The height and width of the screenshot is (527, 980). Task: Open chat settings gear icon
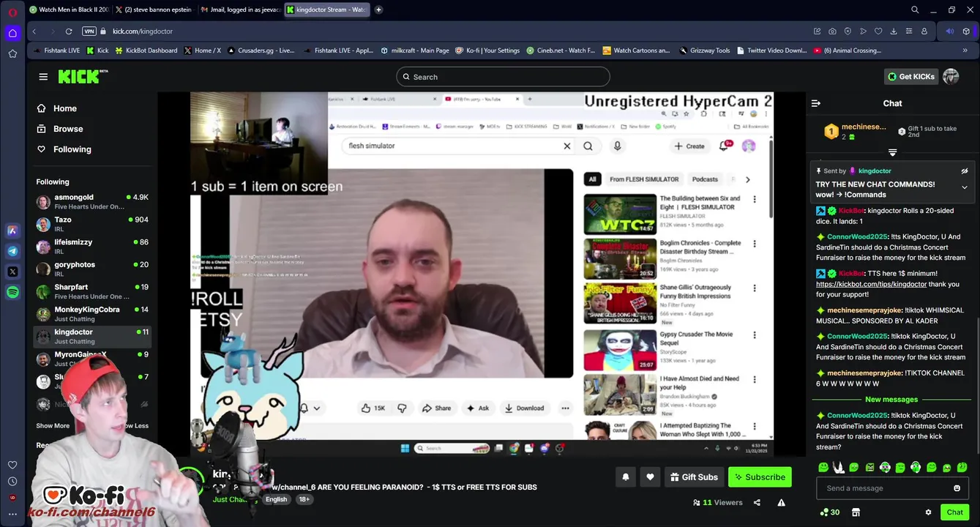pyautogui.click(x=928, y=512)
